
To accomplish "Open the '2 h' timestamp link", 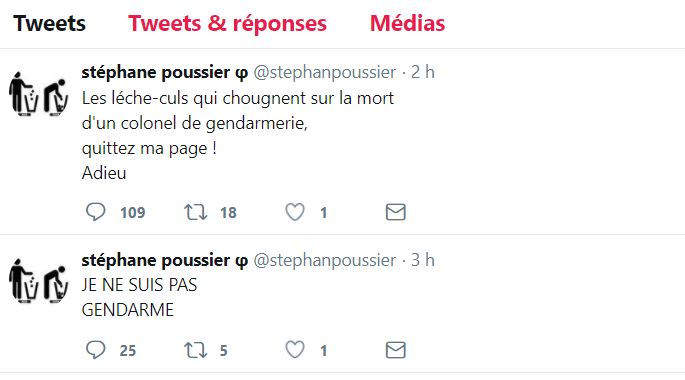I will (x=422, y=72).
